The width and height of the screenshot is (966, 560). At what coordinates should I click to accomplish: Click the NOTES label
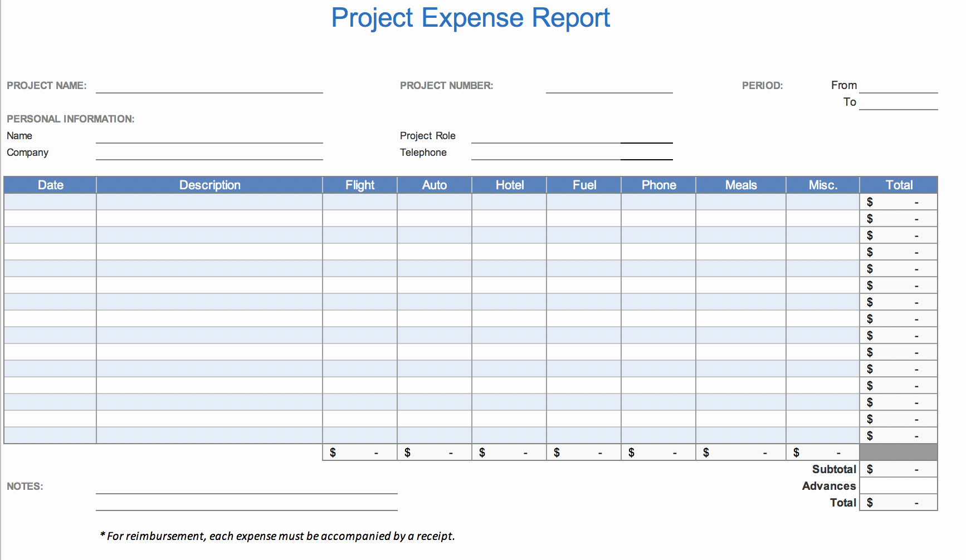click(25, 487)
